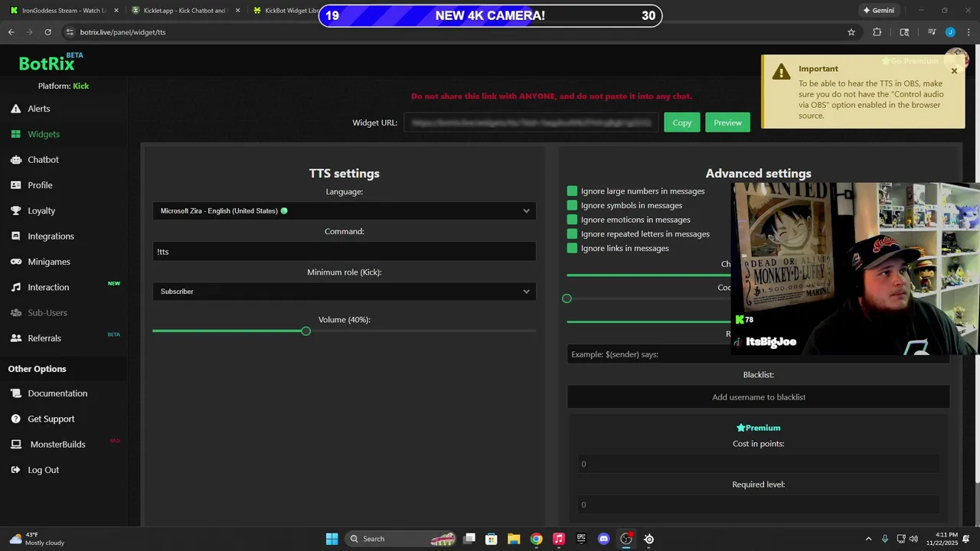This screenshot has width=980, height=551.
Task: Open Gemini button in Chrome
Action: (x=878, y=11)
